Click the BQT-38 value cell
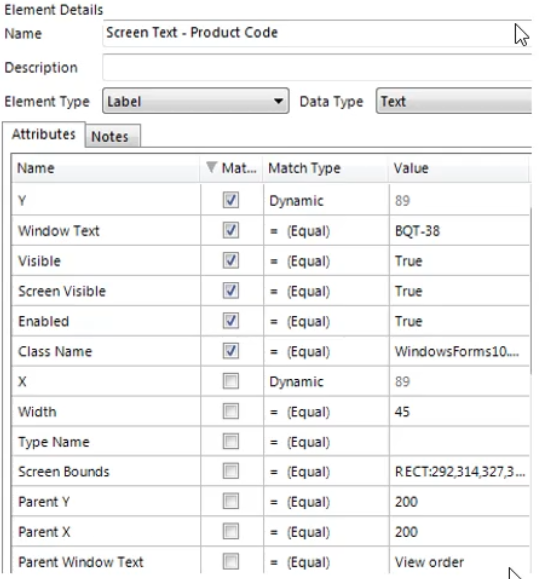The width and height of the screenshot is (546, 582). point(459,231)
